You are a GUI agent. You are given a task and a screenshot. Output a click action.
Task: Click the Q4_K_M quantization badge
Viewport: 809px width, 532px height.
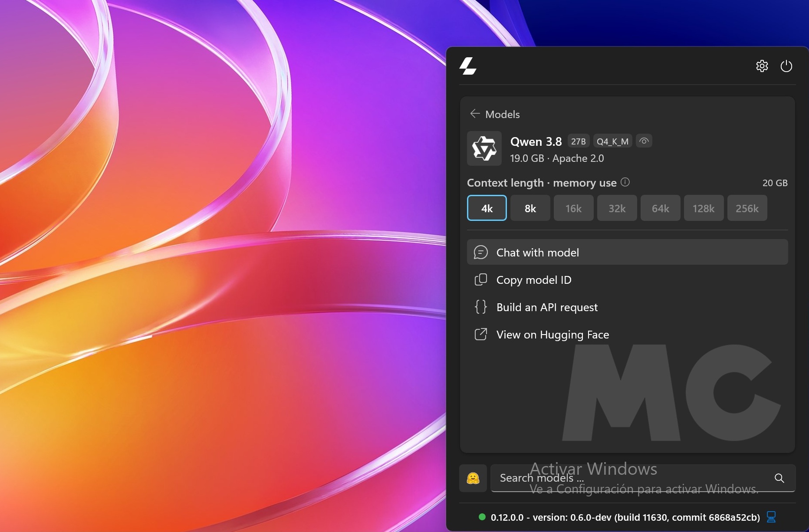612,141
